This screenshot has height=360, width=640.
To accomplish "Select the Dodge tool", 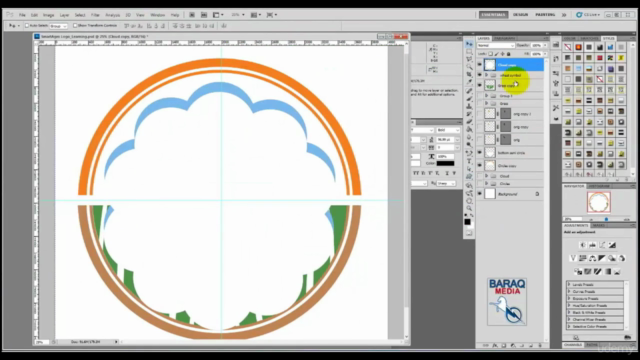I will click(469, 144).
